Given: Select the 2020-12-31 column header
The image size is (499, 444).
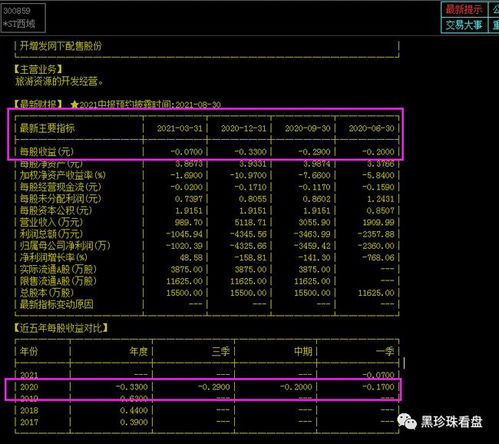Looking at the screenshot, I should [x=244, y=129].
